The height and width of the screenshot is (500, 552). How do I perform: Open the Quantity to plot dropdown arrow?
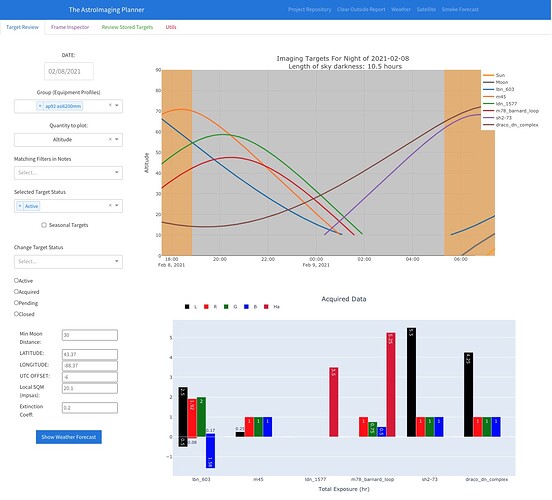coord(117,139)
